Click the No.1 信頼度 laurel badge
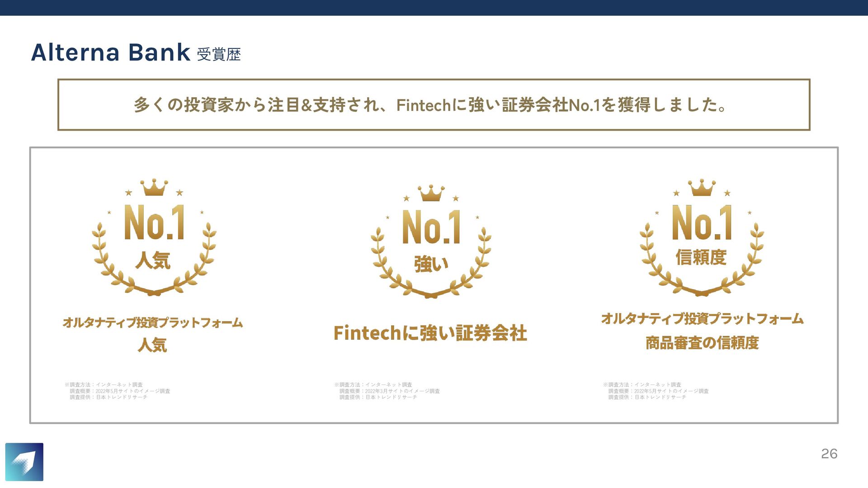 [x=702, y=237]
